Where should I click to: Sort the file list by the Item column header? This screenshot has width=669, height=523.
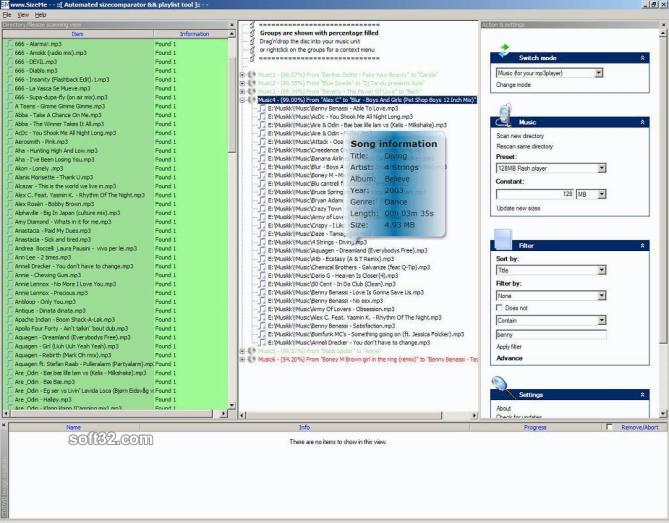click(77, 34)
